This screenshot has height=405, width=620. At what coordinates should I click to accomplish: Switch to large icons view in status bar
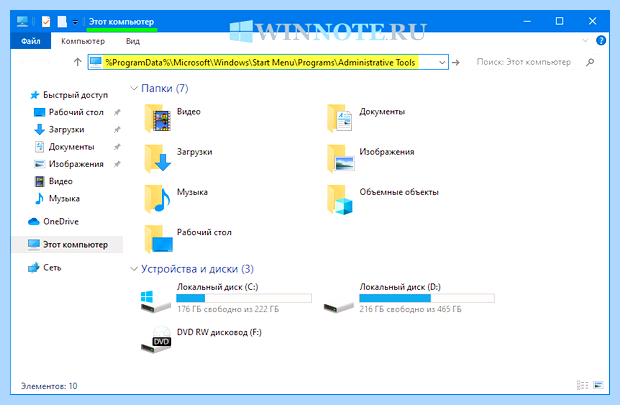point(598,385)
